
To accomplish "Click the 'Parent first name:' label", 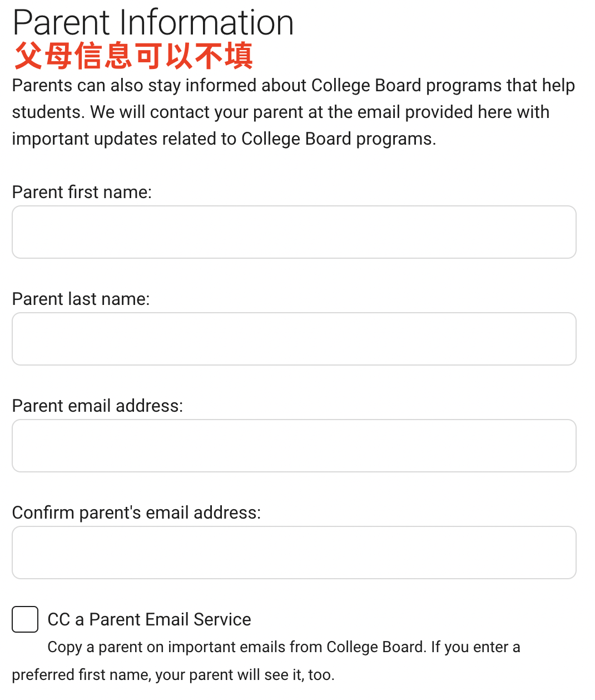I will coord(82,192).
